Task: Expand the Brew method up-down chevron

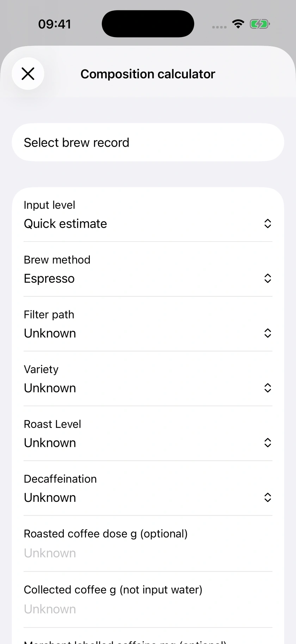Action: (268, 278)
